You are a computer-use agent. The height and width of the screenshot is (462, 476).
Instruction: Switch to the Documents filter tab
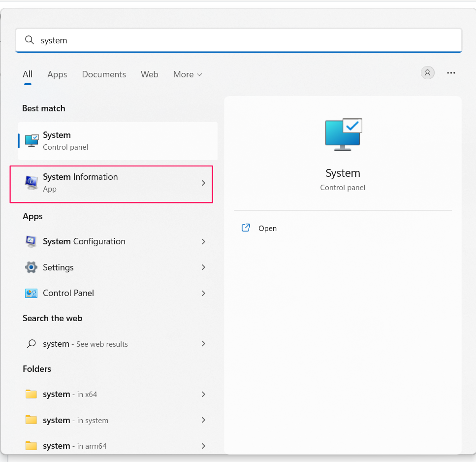(x=104, y=74)
